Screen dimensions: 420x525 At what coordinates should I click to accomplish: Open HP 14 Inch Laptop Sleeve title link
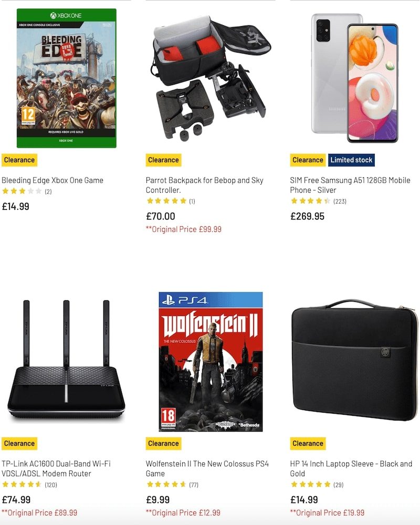(351, 468)
